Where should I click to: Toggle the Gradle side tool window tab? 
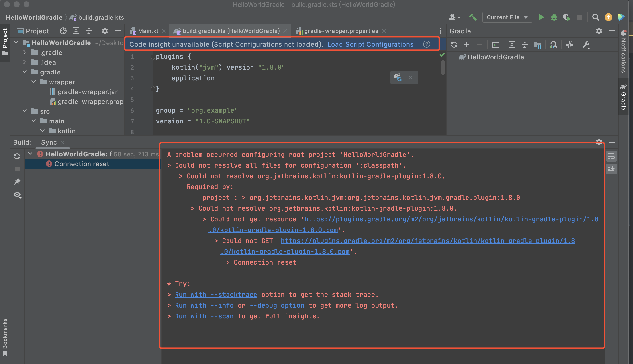[623, 97]
